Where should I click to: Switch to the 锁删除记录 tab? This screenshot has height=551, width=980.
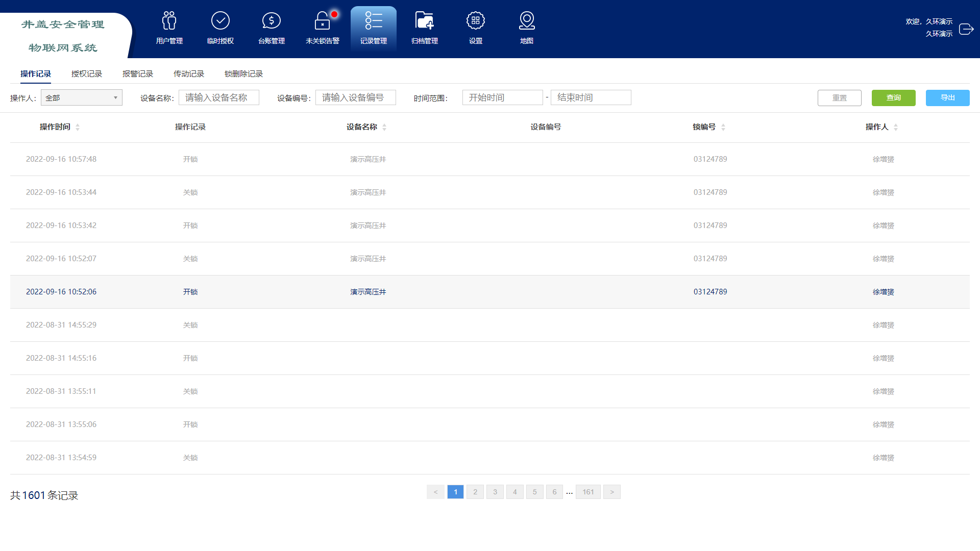click(x=243, y=74)
